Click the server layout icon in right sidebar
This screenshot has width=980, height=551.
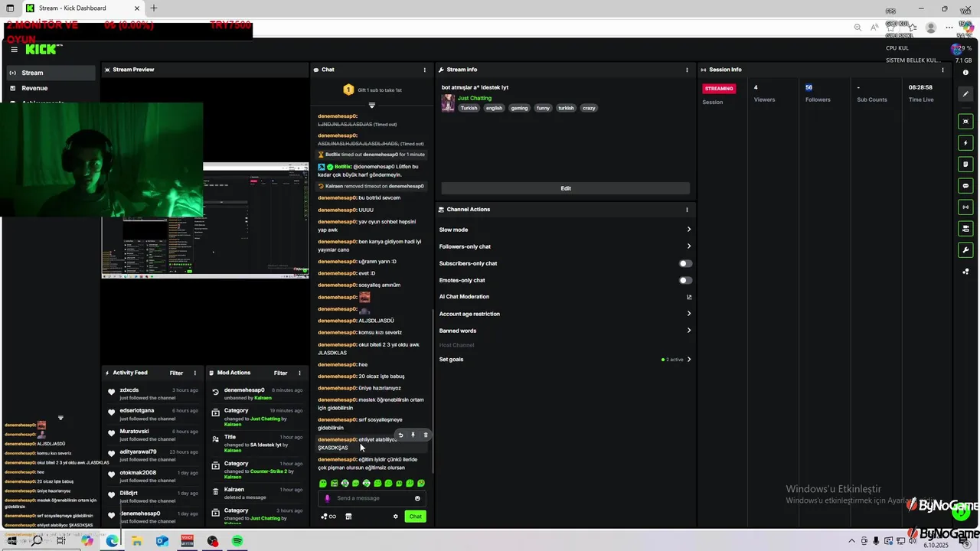click(x=965, y=228)
